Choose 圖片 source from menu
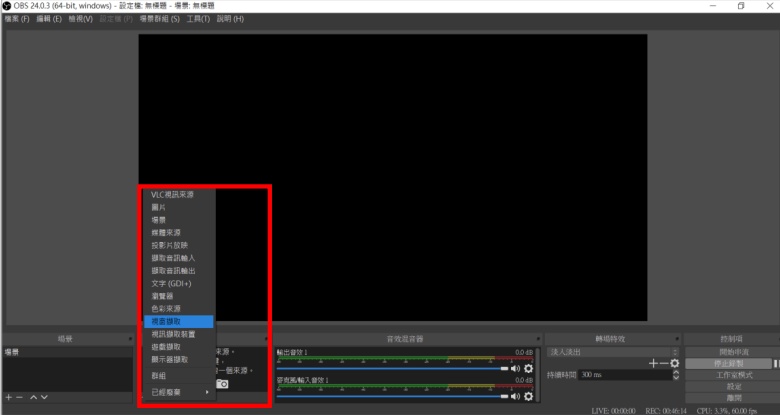The height and width of the screenshot is (415, 780). pos(179,207)
